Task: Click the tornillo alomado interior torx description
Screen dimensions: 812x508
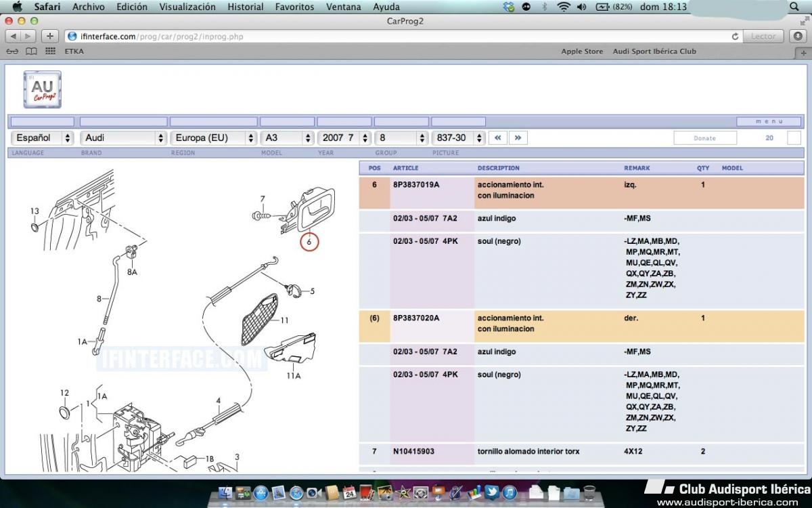Action: coord(528,451)
